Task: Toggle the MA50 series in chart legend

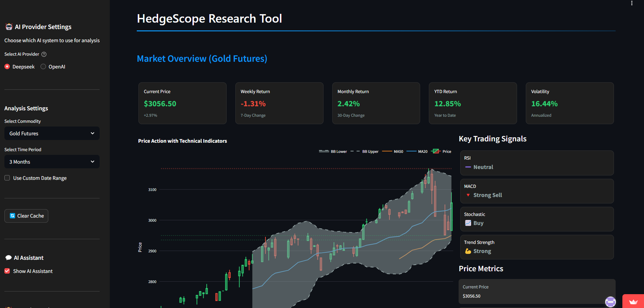Action: click(x=393, y=151)
